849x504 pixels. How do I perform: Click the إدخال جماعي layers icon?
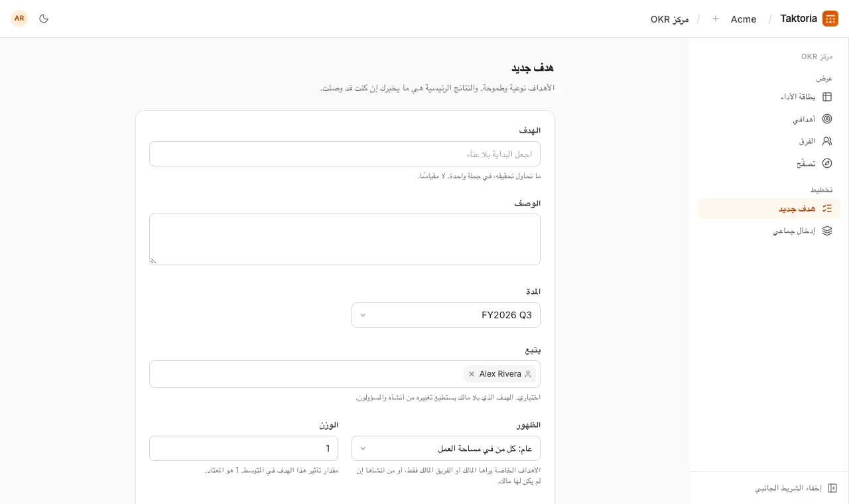[827, 231]
